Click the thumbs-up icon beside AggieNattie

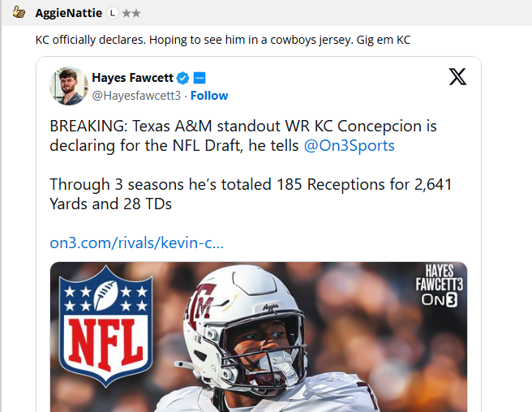pyautogui.click(x=19, y=13)
